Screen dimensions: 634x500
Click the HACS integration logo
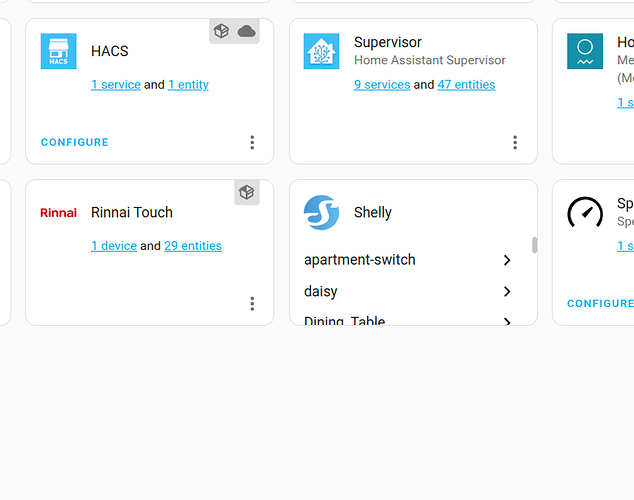pos(58,52)
